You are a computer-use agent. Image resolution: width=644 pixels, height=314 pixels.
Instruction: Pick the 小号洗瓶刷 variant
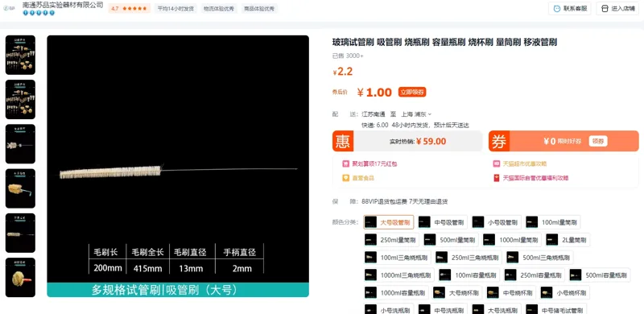coord(389,309)
